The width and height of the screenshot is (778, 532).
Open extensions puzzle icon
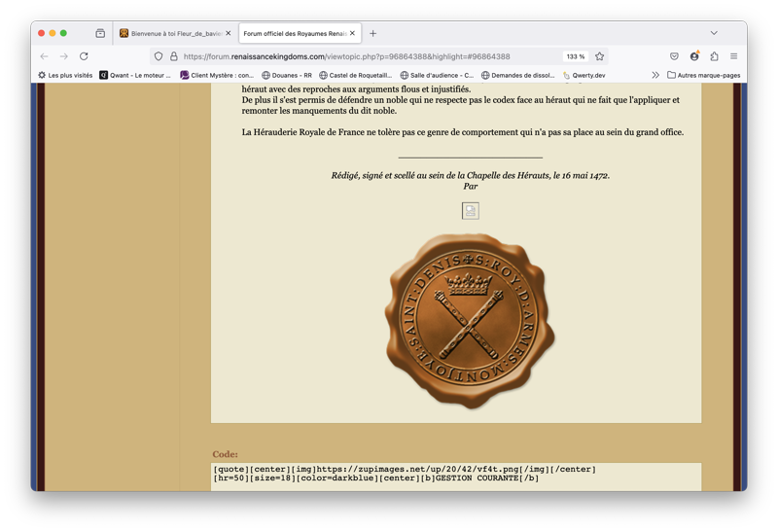point(714,56)
